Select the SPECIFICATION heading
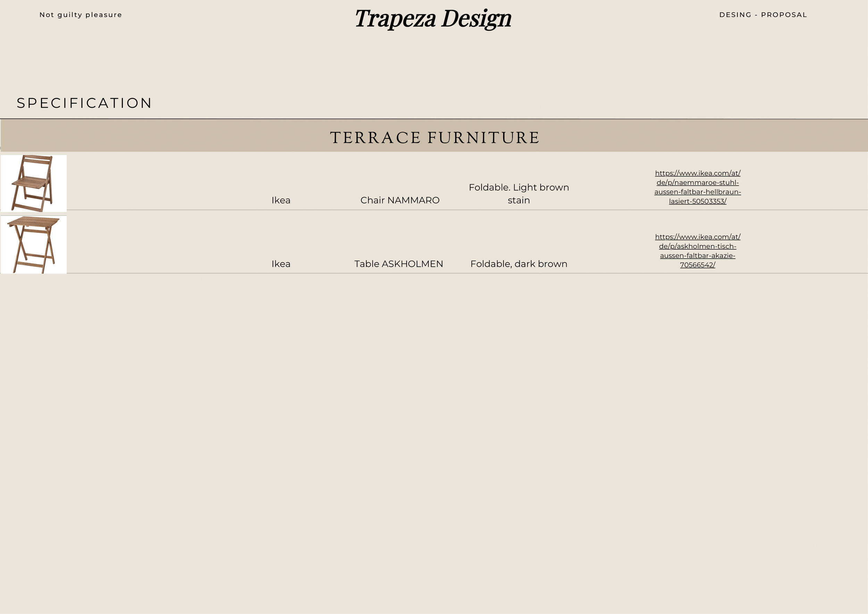 [x=84, y=103]
